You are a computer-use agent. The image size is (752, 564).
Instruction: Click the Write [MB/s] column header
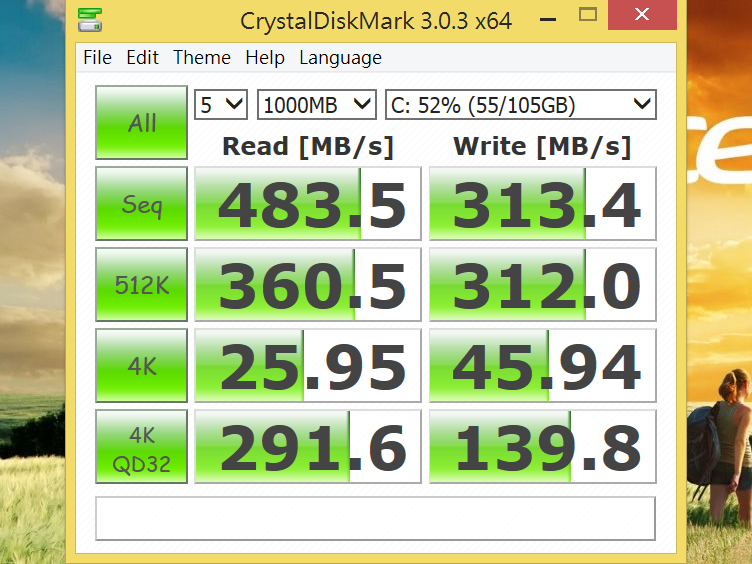(x=542, y=146)
